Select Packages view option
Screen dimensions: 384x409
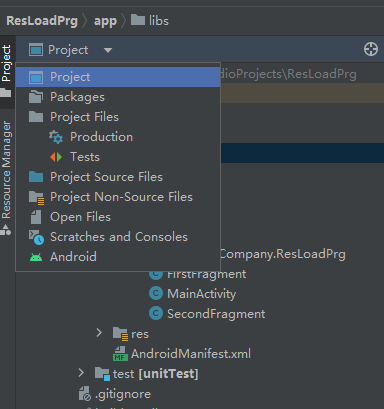tap(118, 97)
